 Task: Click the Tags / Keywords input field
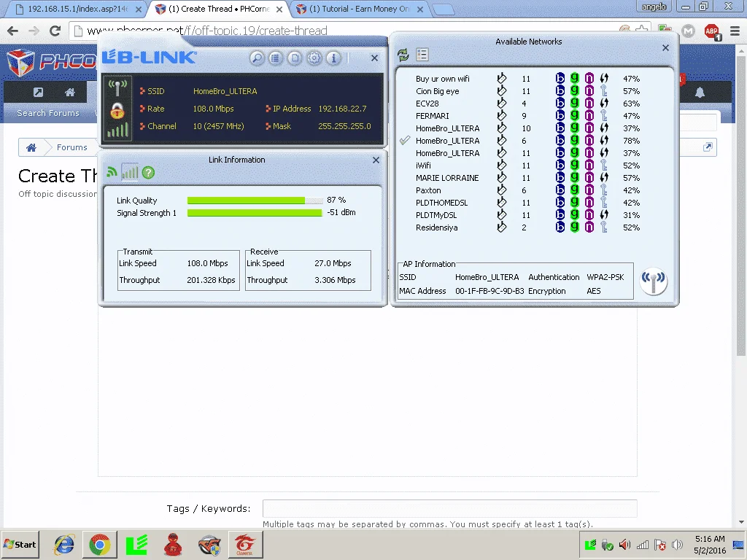[449, 508]
